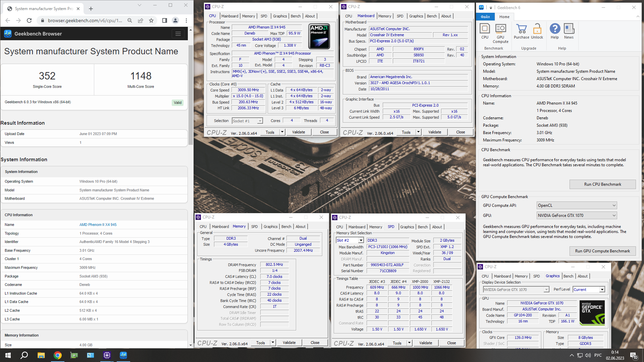This screenshot has height=362, width=644.
Task: Click the input language РУС indicator
Action: pos(598,355)
